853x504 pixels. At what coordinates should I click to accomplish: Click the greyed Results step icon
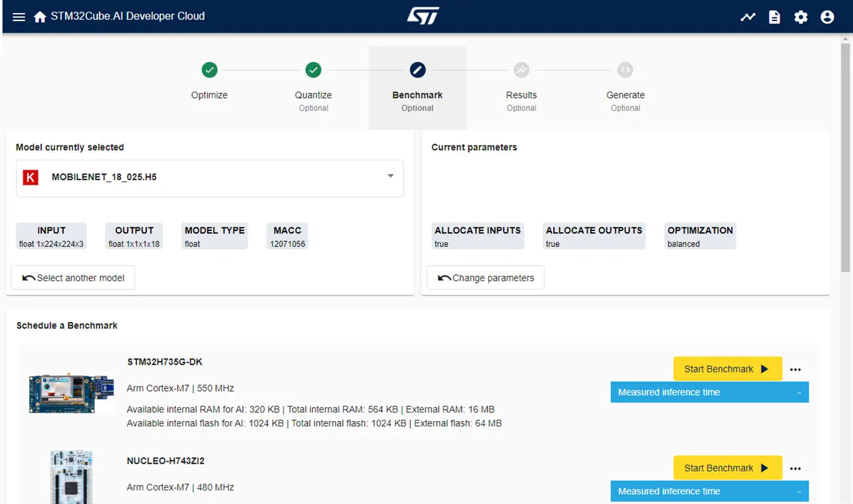[522, 70]
